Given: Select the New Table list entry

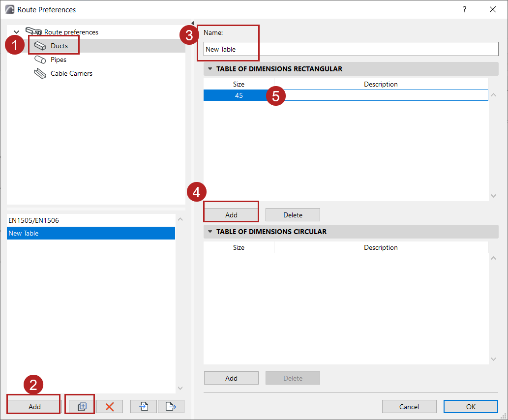Looking at the screenshot, I should [90, 233].
